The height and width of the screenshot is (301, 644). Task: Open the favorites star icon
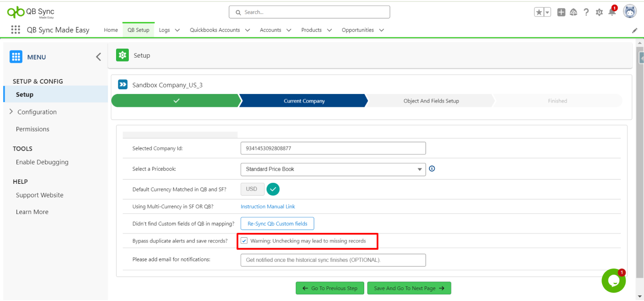click(x=539, y=12)
